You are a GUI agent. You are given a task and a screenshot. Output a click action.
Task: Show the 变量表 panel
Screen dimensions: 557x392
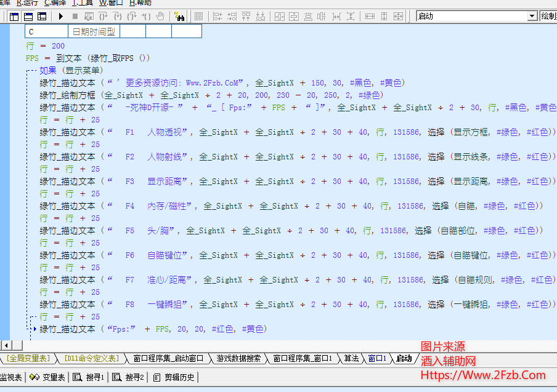[48, 377]
